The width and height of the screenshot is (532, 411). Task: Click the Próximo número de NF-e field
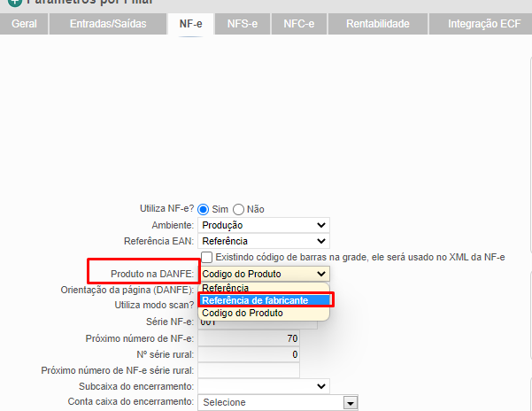coord(249,338)
